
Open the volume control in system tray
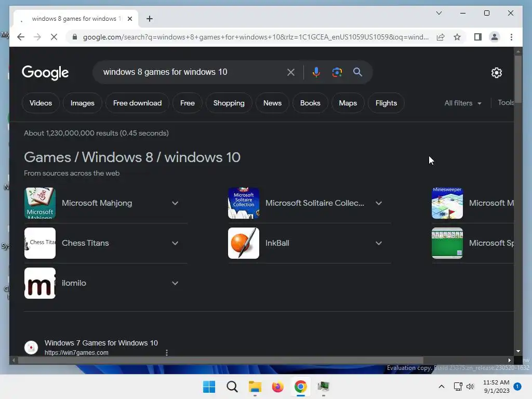coord(470,387)
